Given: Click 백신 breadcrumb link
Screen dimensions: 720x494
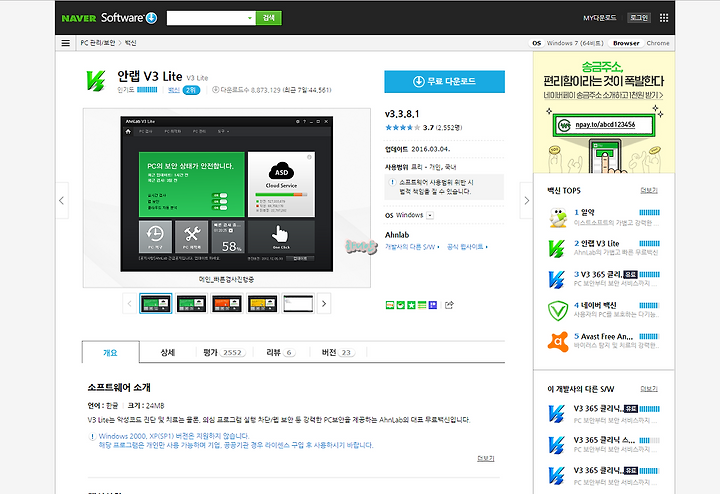Looking at the screenshot, I should (130, 43).
